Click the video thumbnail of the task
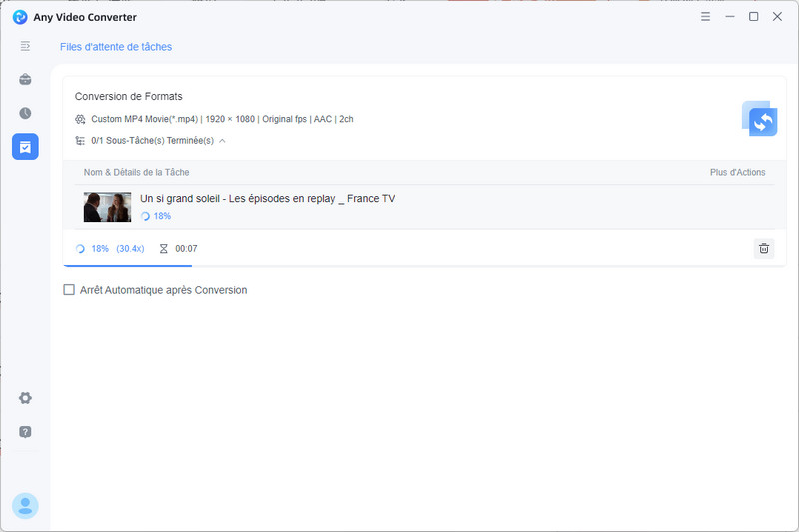The width and height of the screenshot is (799, 532). point(107,207)
